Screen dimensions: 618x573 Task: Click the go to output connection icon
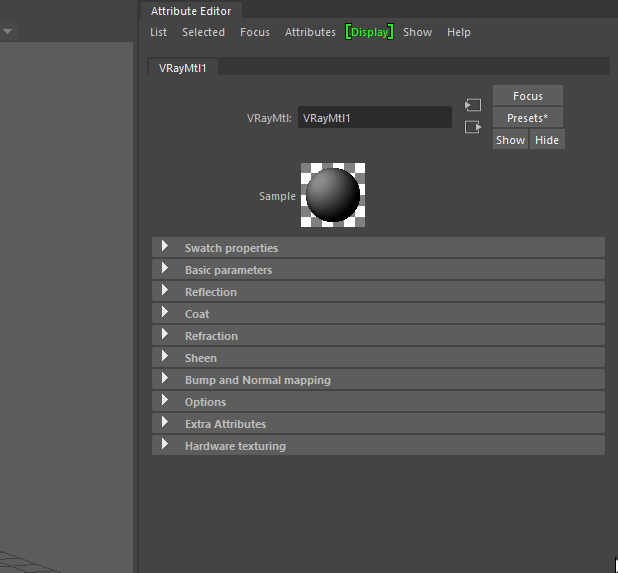point(473,127)
